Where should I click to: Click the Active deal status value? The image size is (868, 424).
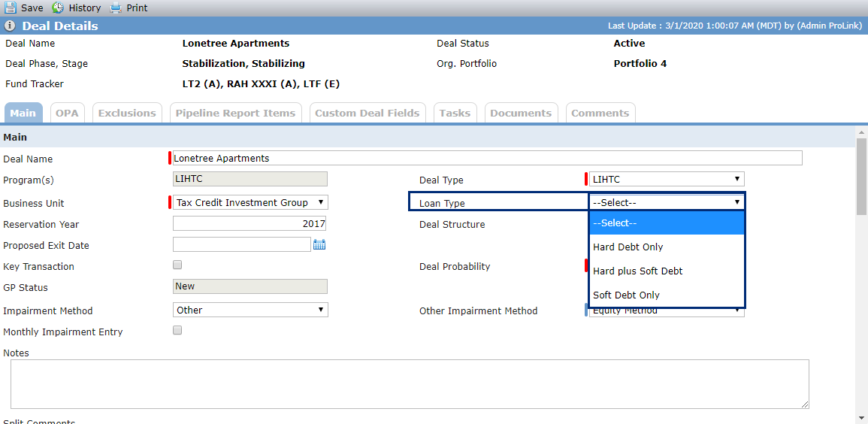pyautogui.click(x=630, y=43)
